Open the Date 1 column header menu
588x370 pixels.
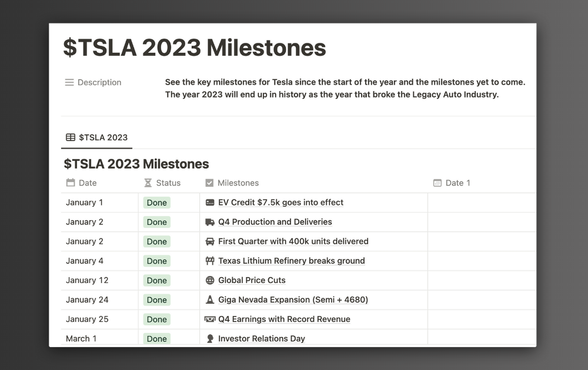pos(458,183)
